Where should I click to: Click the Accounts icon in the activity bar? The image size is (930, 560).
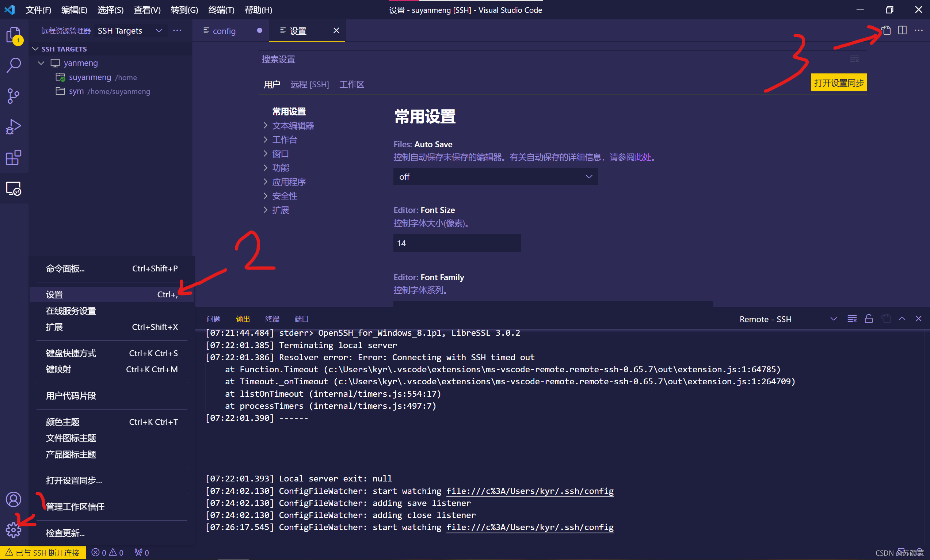[14, 499]
